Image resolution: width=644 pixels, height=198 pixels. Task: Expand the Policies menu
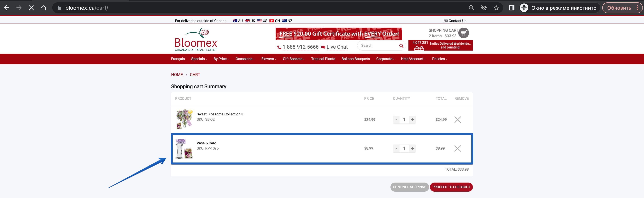click(x=440, y=59)
